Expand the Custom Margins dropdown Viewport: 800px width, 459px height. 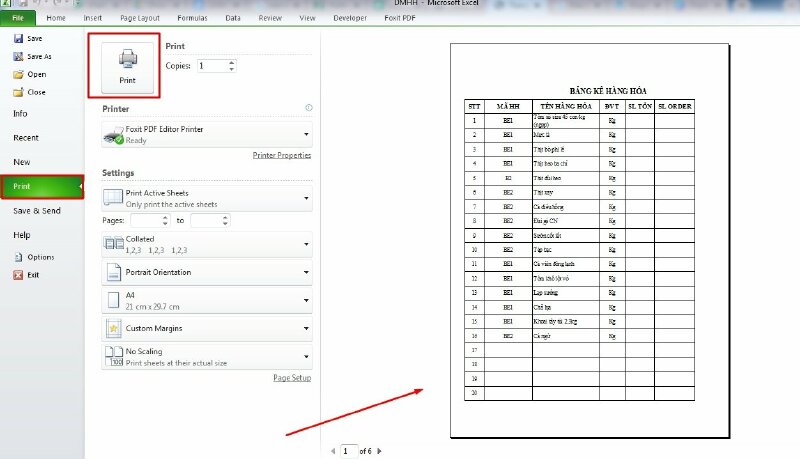[x=306, y=328]
